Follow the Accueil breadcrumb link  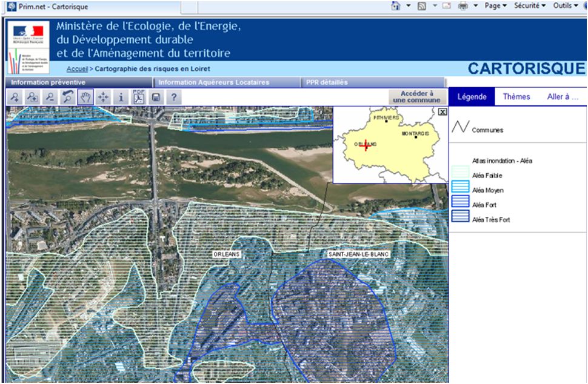tap(77, 69)
